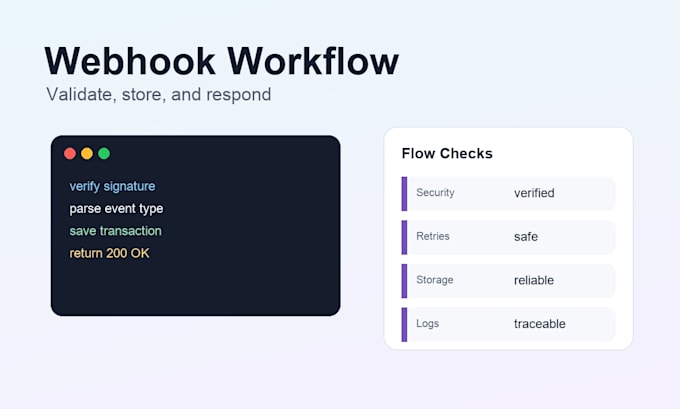
Task: Click the 'reliable' value in the Storage row
Action: click(x=533, y=280)
